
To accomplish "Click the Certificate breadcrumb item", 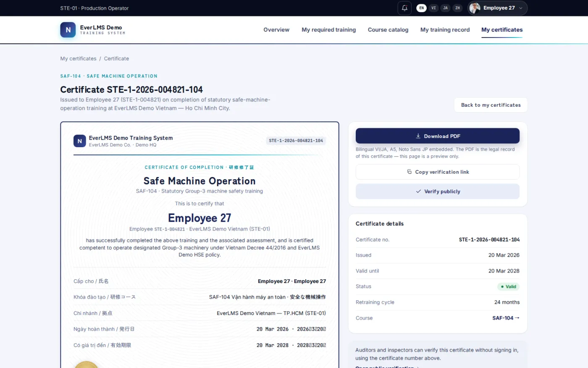I will click(x=116, y=58).
